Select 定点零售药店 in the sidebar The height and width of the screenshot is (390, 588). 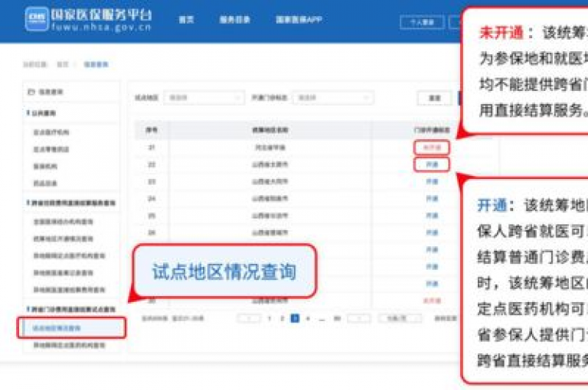tap(51, 149)
